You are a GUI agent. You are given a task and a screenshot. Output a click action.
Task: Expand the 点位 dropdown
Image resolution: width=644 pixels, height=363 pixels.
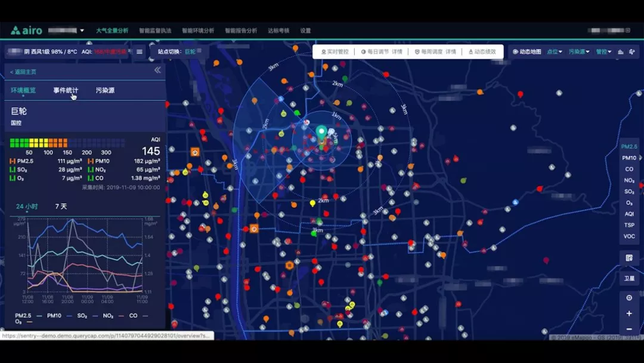(x=555, y=52)
